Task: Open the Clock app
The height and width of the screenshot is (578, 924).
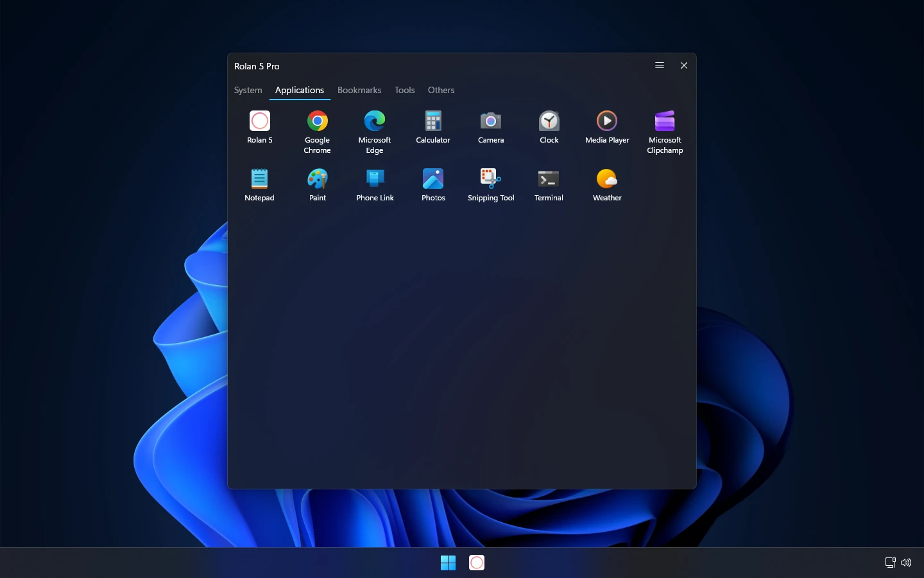Action: tap(549, 127)
